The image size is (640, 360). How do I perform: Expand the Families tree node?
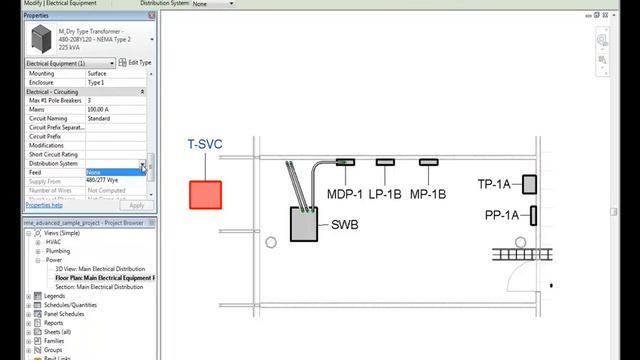click(x=29, y=341)
